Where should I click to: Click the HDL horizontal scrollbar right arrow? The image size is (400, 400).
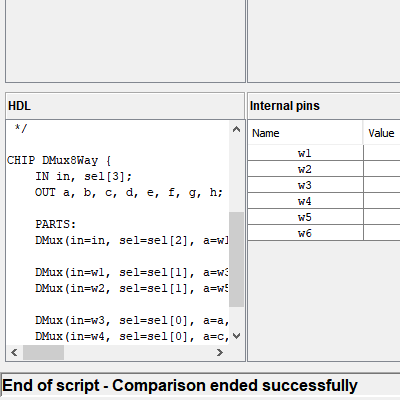coord(219,352)
